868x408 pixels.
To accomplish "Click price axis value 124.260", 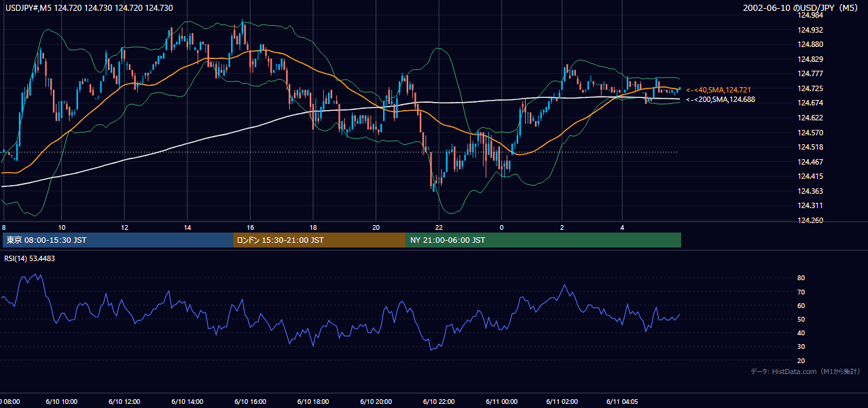I will coord(810,221).
